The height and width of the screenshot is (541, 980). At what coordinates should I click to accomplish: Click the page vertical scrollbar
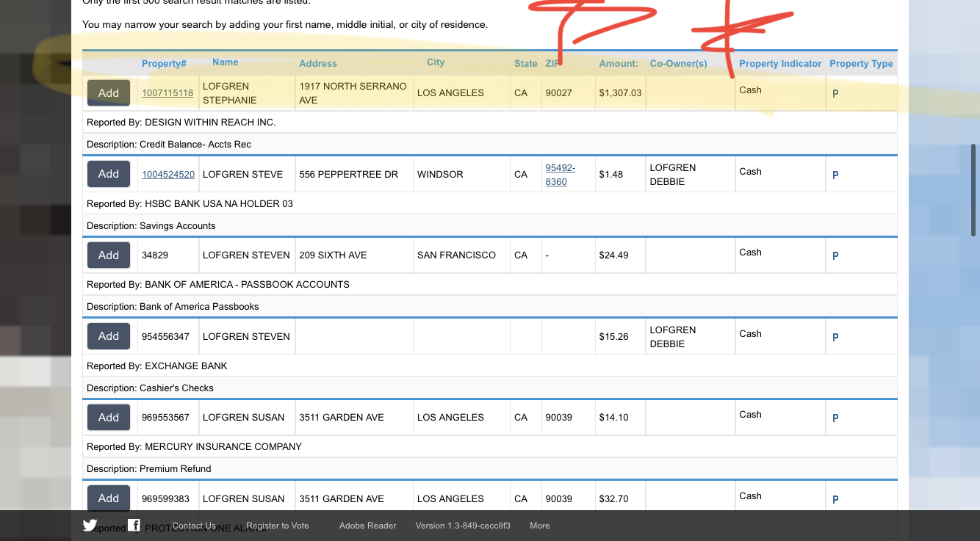[974, 189]
